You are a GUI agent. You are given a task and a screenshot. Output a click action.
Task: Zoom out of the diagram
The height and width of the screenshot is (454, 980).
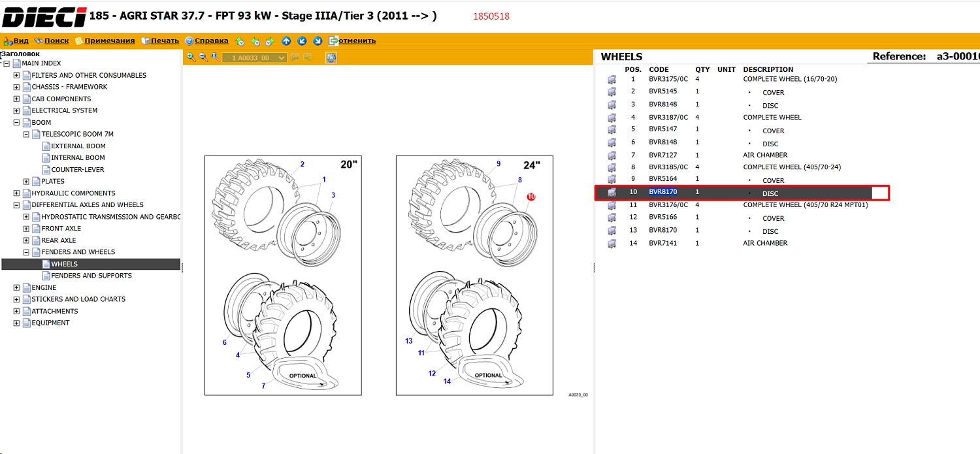pyautogui.click(x=203, y=57)
